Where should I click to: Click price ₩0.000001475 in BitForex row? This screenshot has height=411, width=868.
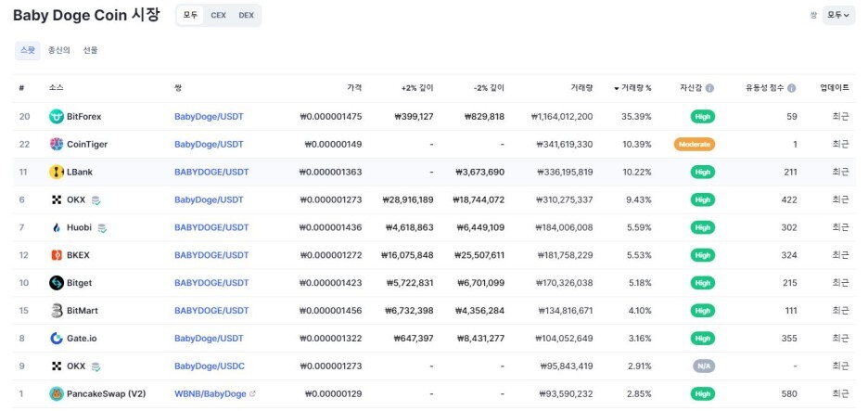click(x=330, y=116)
